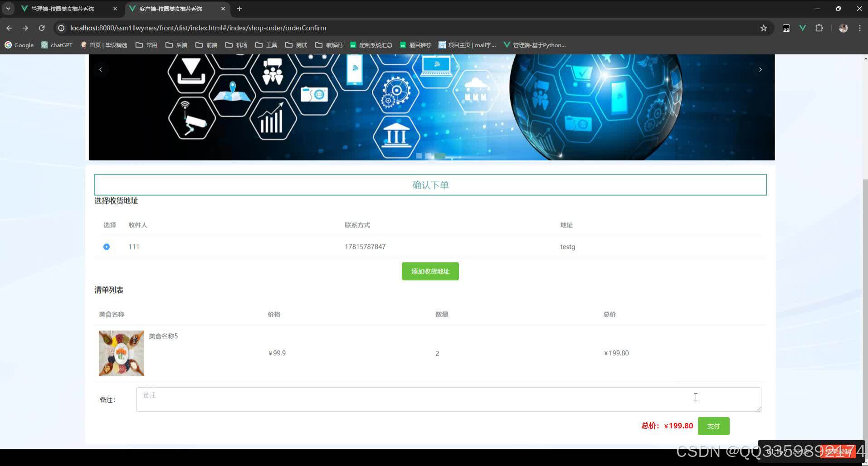Expand the 破解码 bookmarks folder
This screenshot has width=868, height=466.
click(329, 45)
